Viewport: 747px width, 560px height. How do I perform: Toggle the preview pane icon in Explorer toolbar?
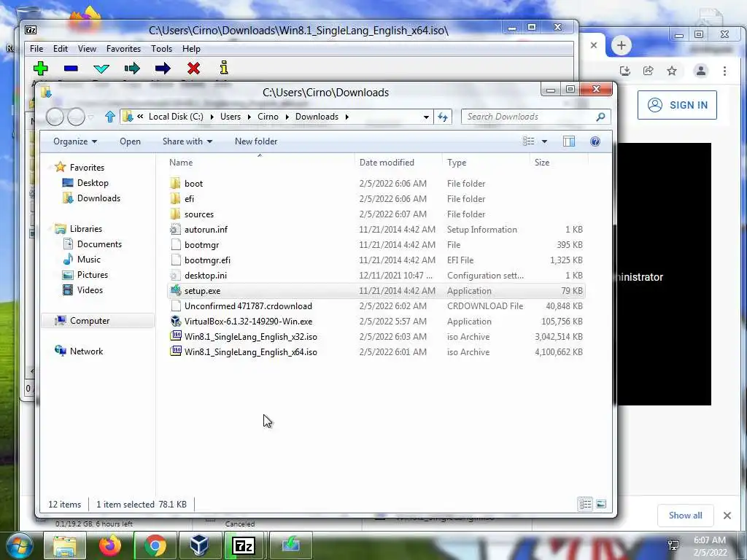pyautogui.click(x=569, y=141)
